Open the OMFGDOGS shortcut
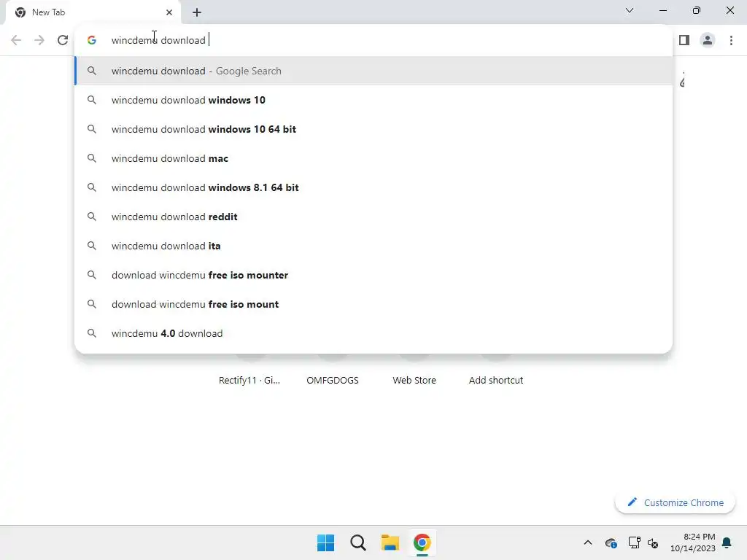 coord(333,380)
